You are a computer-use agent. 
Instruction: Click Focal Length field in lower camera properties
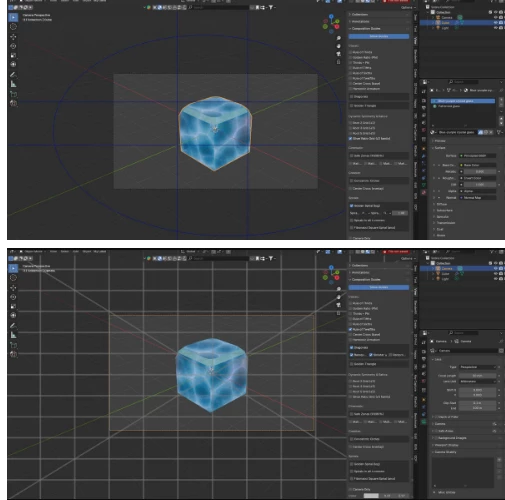(477, 376)
